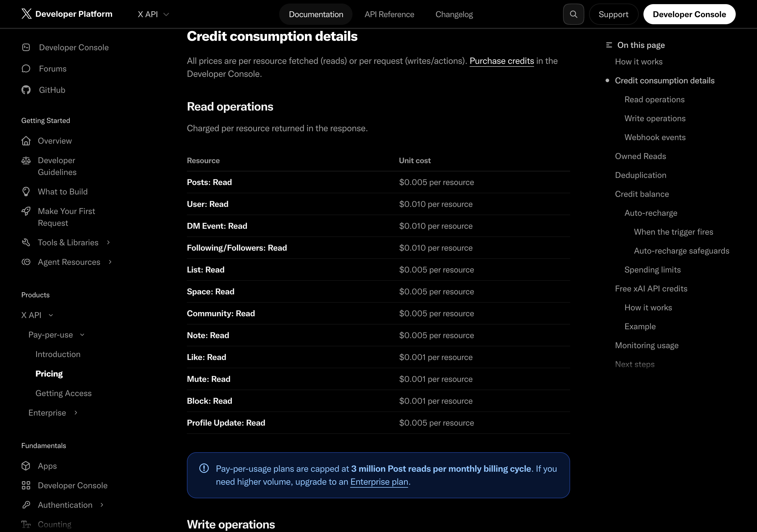The width and height of the screenshot is (757, 532).
Task: Click the Profile Update: Read row label
Action: pos(226,423)
